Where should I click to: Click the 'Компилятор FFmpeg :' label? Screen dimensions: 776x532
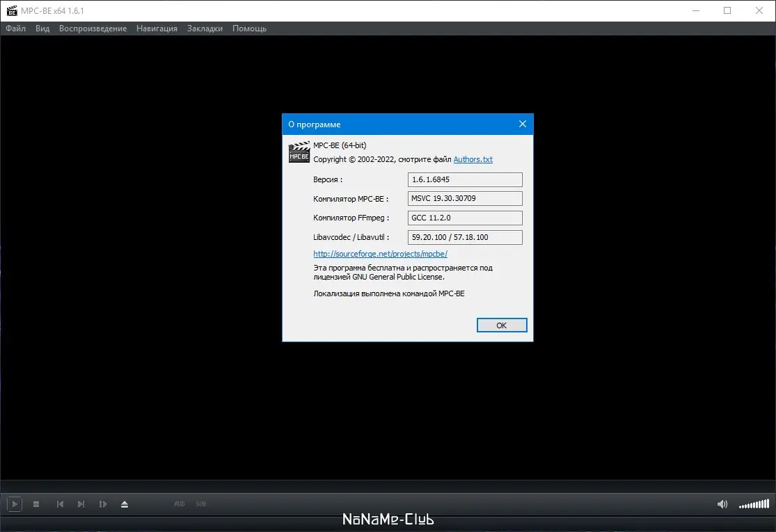click(351, 218)
